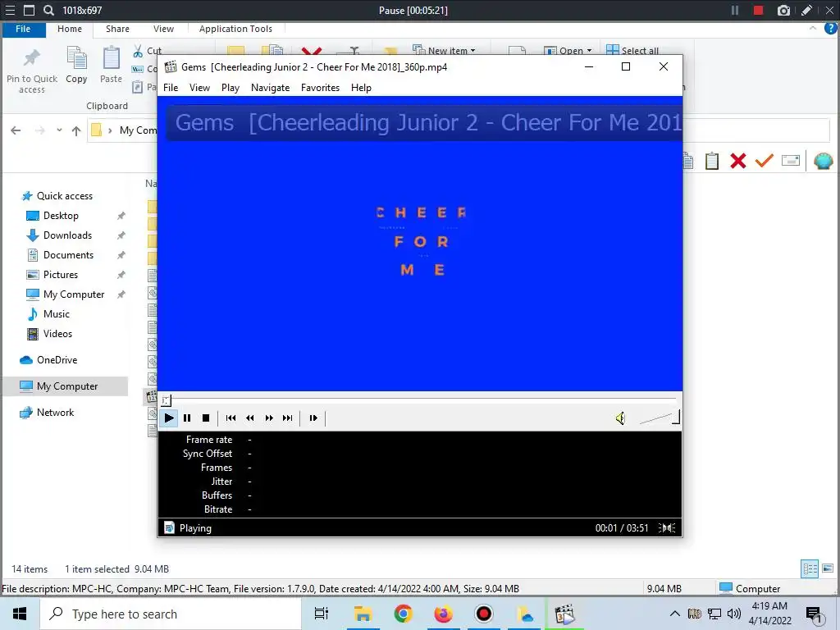This screenshot has width=840, height=630.
Task: Click the Play button in MPC-HC
Action: tap(169, 418)
